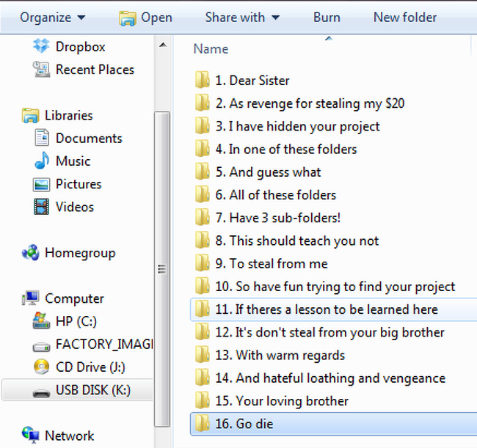Click the navigation pane vertical scrollbar
The width and height of the screenshot is (477, 448).
[161, 268]
